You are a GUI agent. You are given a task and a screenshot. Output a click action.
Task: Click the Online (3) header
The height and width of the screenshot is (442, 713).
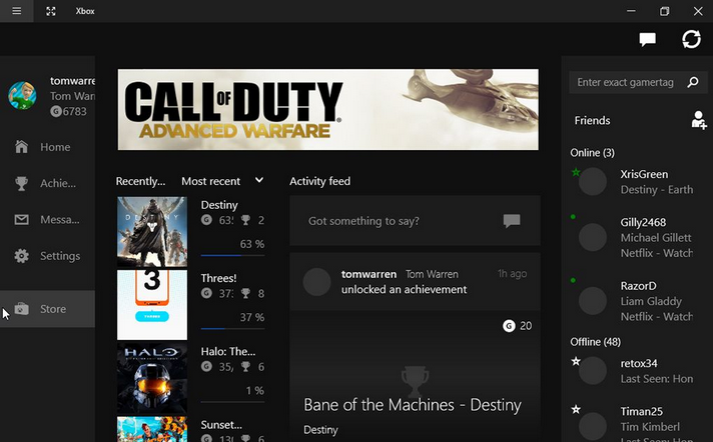pyautogui.click(x=592, y=153)
